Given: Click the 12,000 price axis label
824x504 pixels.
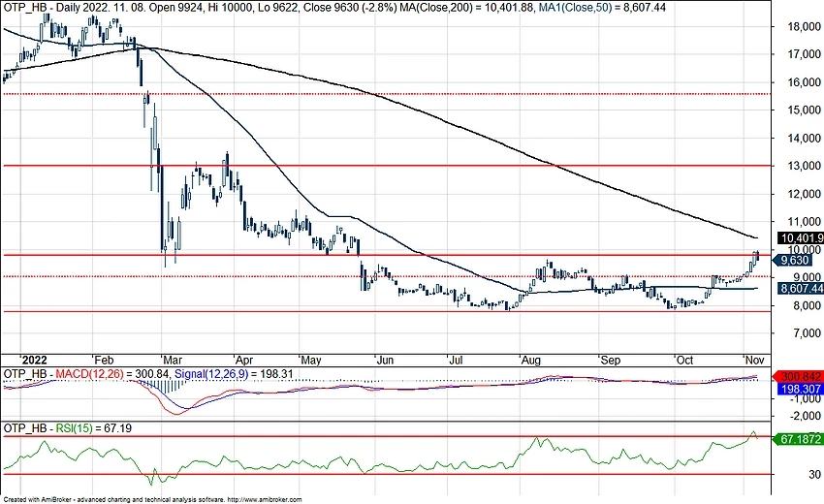Looking at the screenshot, I should (805, 194).
